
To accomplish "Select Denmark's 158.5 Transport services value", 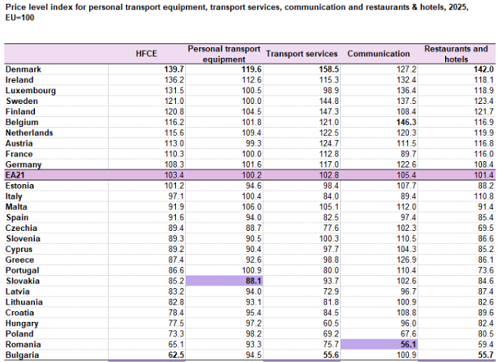I will (x=329, y=69).
